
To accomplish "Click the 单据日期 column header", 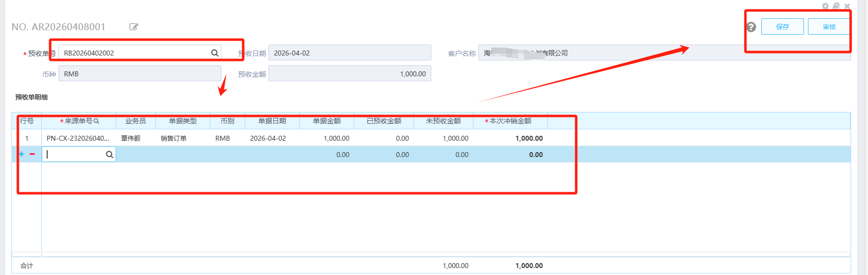I will pyautogui.click(x=272, y=121).
